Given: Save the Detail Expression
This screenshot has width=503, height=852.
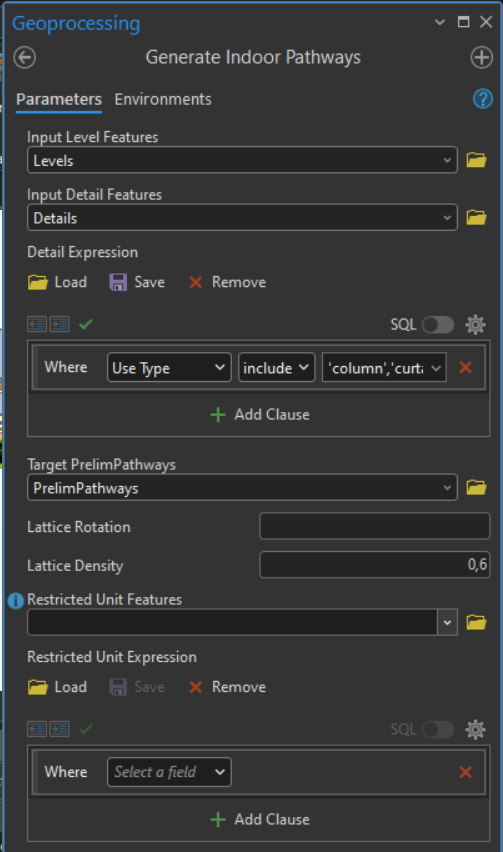Looking at the screenshot, I should pos(137,282).
